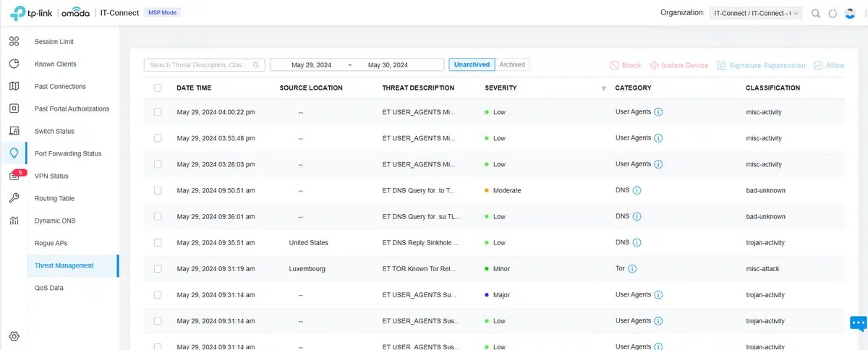Screen dimensions: 868x350
Task: Click the Statistics pie chart sidebar icon
Action: (x=14, y=64)
